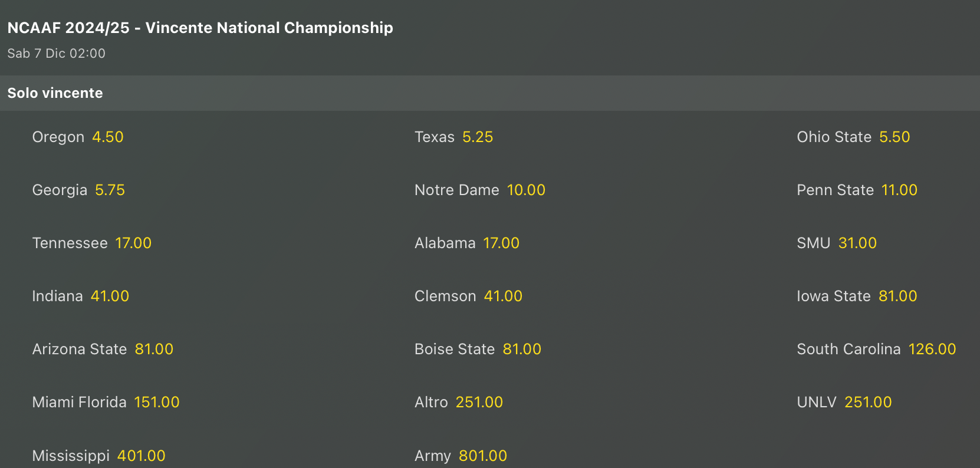Image resolution: width=980 pixels, height=468 pixels.
Task: Pick UNLV at 251.00 odds
Action: point(844,403)
